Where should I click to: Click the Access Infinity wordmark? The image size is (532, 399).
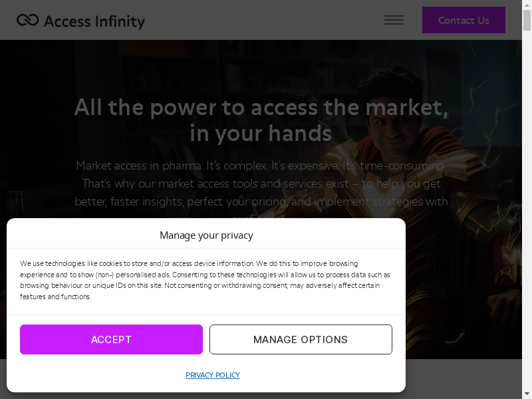94,21
